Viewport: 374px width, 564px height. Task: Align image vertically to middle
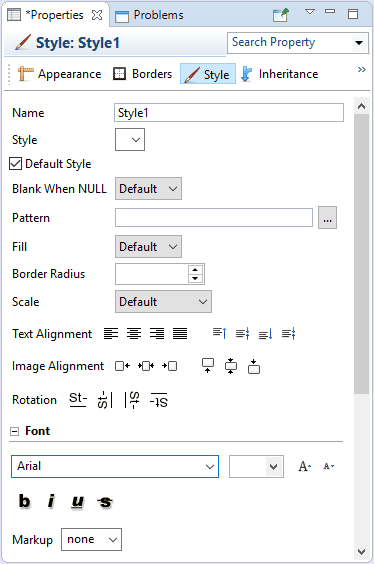point(231,366)
